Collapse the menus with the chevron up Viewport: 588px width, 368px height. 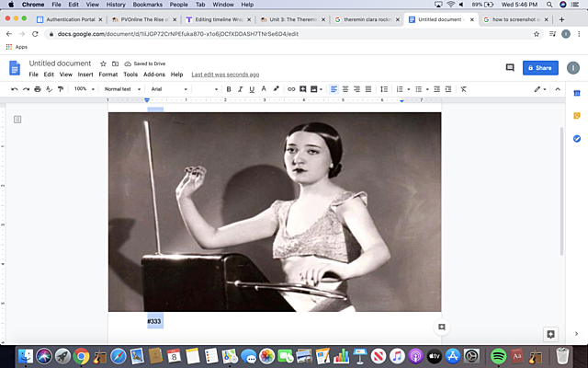[558, 89]
